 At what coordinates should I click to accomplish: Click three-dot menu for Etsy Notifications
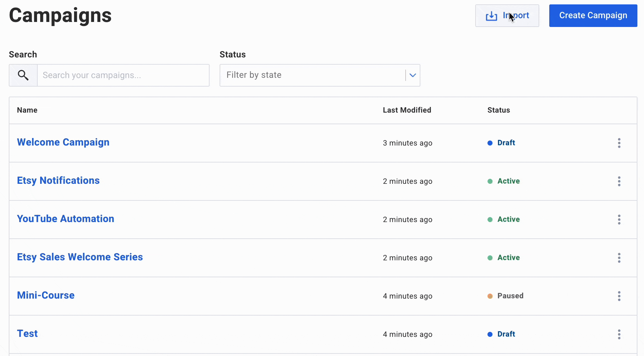pos(620,181)
